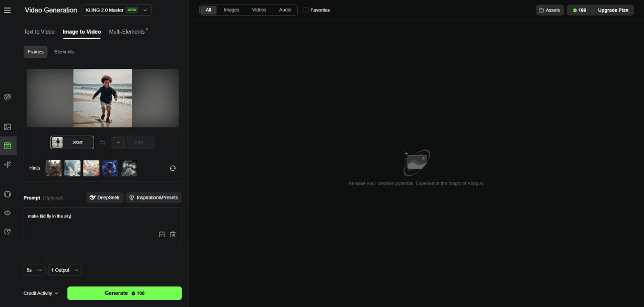Click into the prompt text field
Screen dimensions: 644x307
[x=103, y=226]
